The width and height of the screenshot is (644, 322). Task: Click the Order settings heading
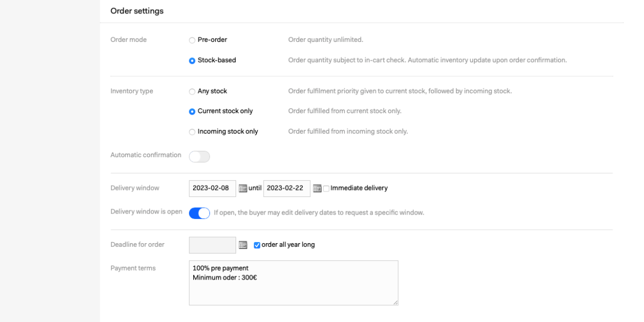pyautogui.click(x=137, y=11)
